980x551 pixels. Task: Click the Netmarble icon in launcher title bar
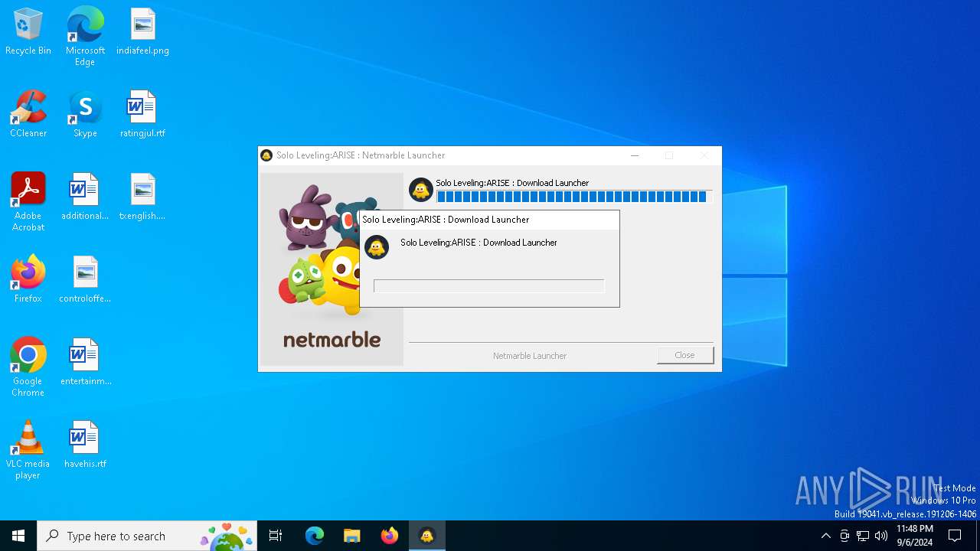tap(266, 155)
